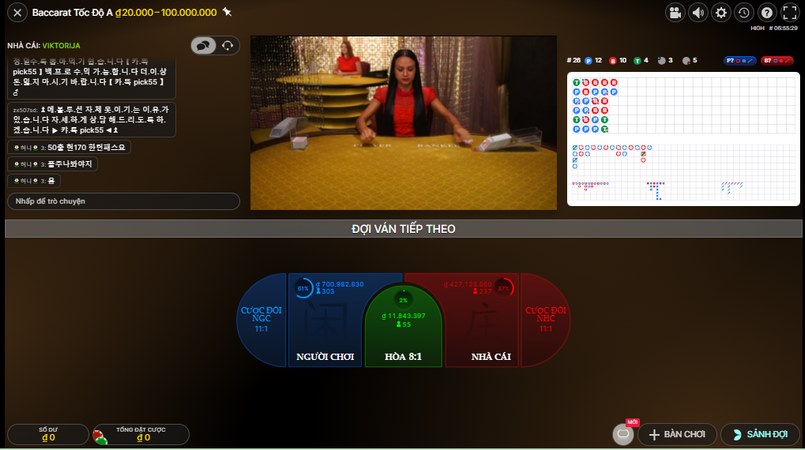Open the help question mark

767,13
